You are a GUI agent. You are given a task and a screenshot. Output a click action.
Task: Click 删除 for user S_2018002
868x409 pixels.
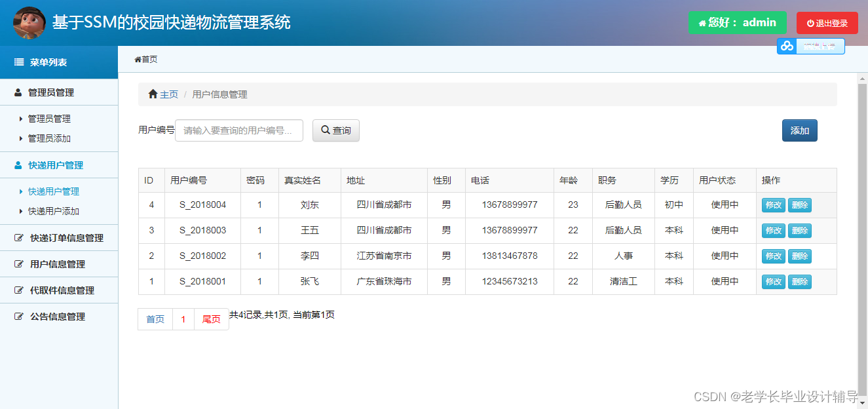tap(800, 256)
